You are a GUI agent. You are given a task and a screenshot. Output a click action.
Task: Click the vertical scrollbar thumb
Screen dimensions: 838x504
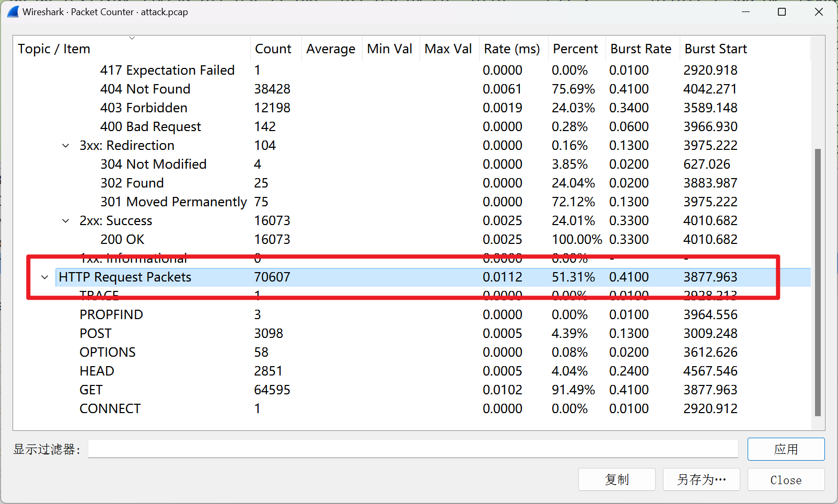click(x=818, y=282)
